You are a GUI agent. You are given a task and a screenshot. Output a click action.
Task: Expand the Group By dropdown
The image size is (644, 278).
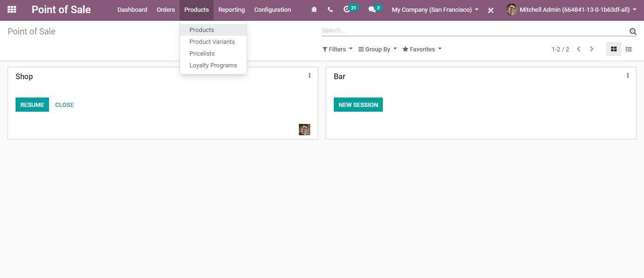click(378, 49)
